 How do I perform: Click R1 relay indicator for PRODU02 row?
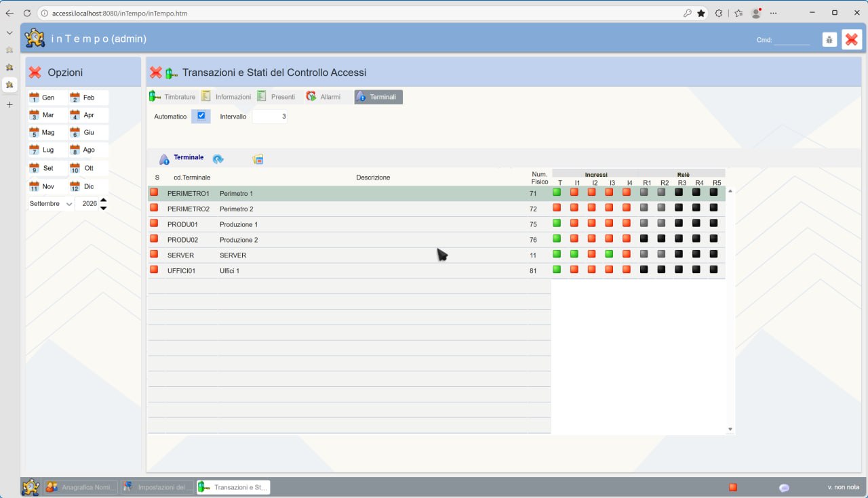644,238
